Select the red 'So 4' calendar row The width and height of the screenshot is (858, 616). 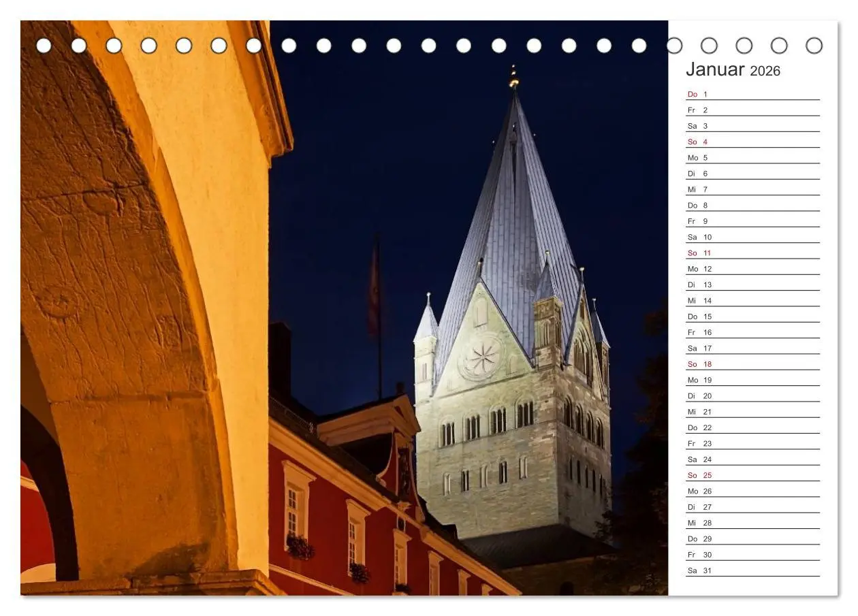(752, 142)
